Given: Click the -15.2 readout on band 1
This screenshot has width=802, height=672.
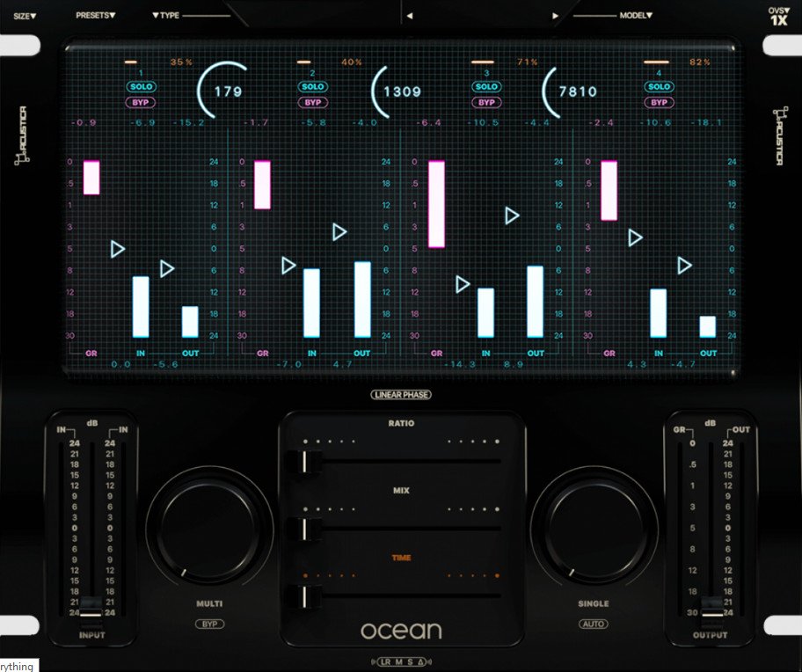Looking at the screenshot, I should (x=188, y=123).
